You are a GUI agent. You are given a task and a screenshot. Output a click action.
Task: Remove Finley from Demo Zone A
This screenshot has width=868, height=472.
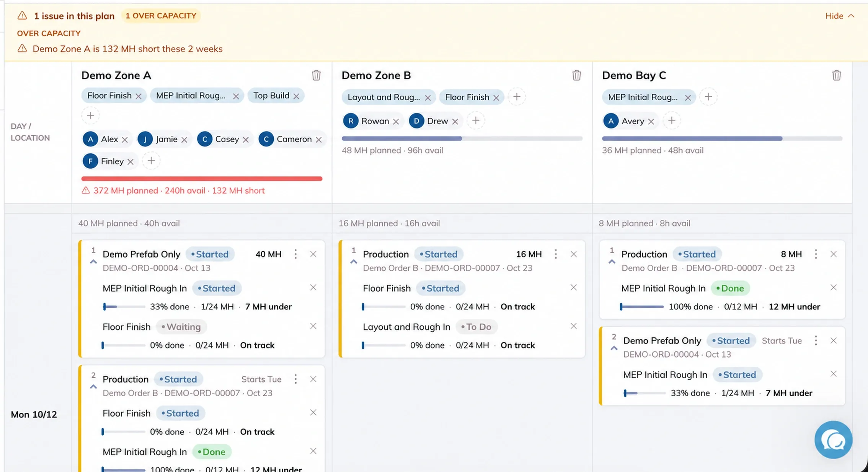click(131, 162)
